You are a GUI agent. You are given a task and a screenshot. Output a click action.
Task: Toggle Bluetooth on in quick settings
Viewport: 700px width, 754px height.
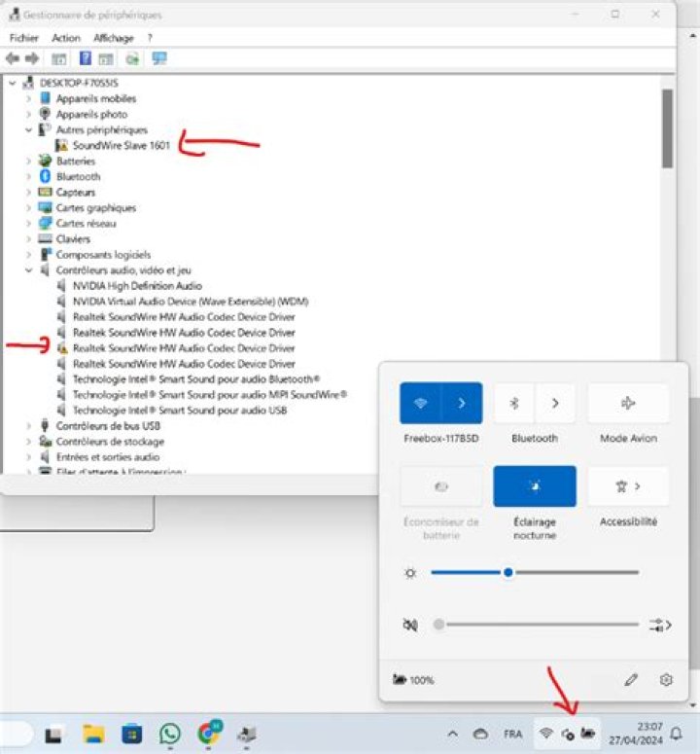[514, 403]
